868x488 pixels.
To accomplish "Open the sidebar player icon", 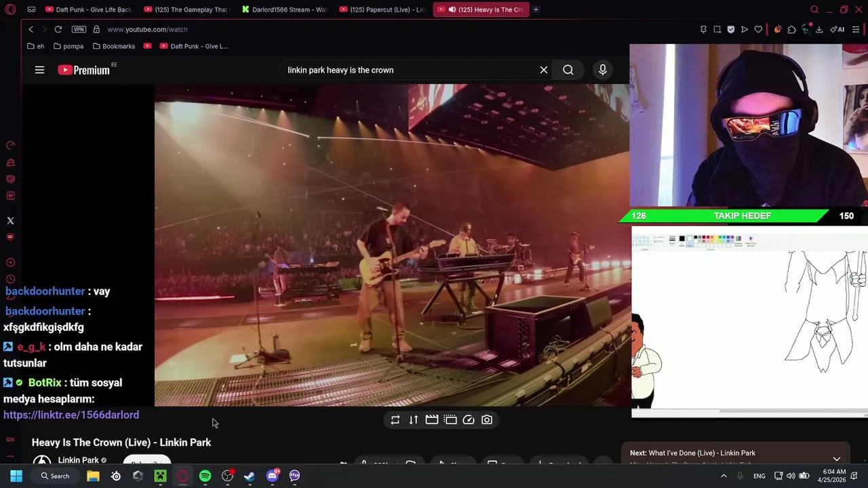I will tap(10, 262).
